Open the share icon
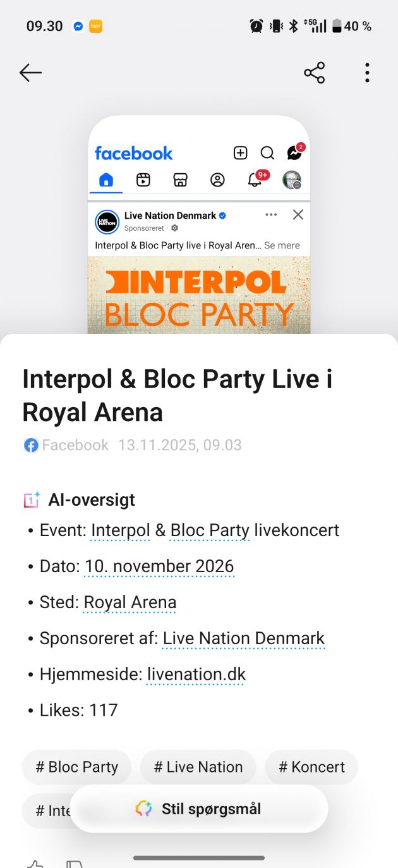Viewport: 398px width, 868px height. [x=314, y=73]
